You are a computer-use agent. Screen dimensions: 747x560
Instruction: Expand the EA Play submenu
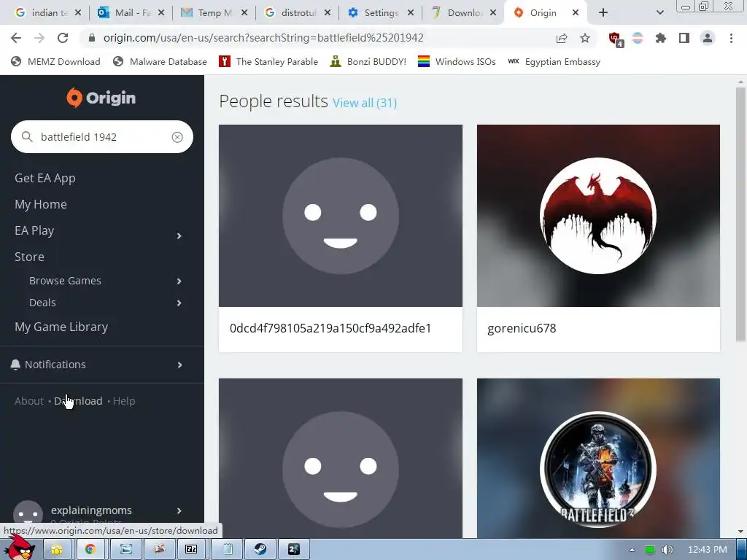pyautogui.click(x=179, y=236)
